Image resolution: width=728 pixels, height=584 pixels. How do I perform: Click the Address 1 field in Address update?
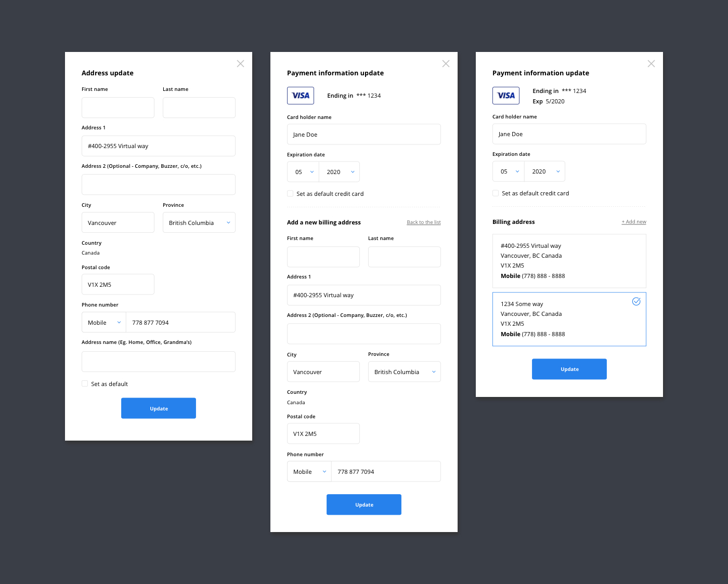(159, 146)
